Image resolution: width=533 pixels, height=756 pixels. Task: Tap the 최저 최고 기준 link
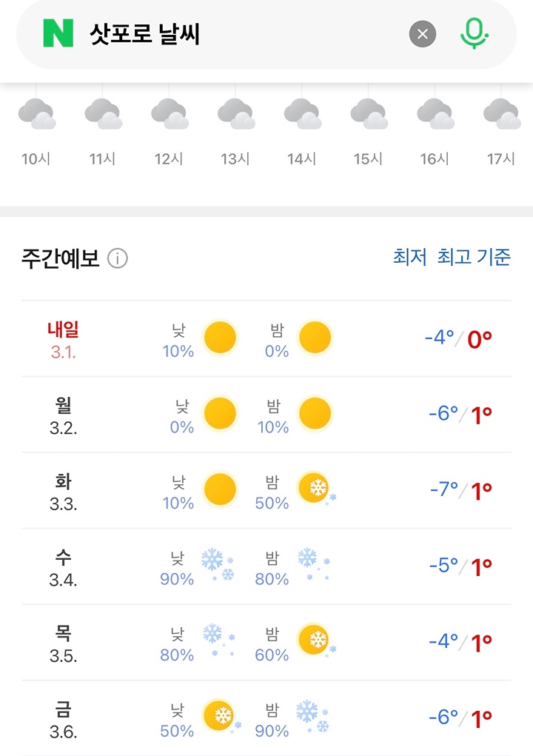452,258
